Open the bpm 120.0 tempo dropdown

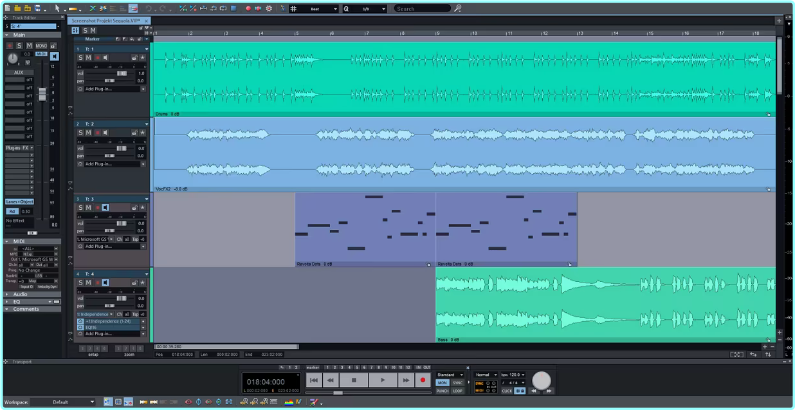pos(513,375)
